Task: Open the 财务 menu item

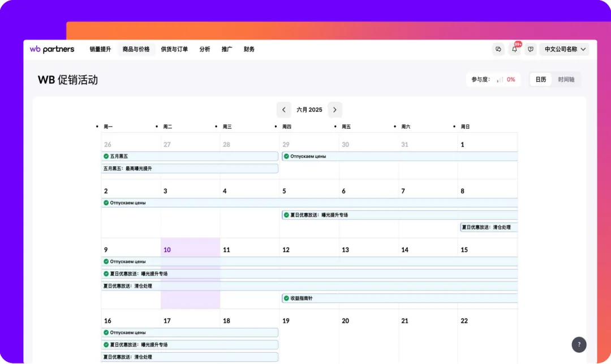Action: pos(249,49)
